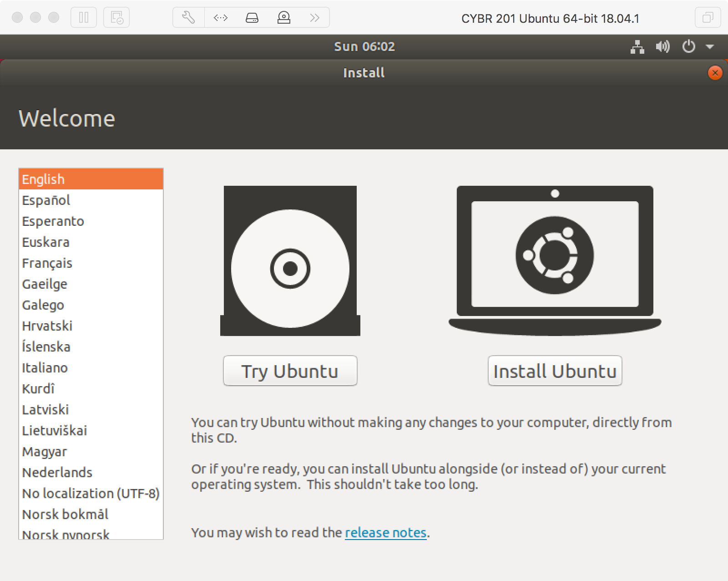The height and width of the screenshot is (581, 728).
Task: Close the Install window with orange button
Action: pyautogui.click(x=715, y=73)
